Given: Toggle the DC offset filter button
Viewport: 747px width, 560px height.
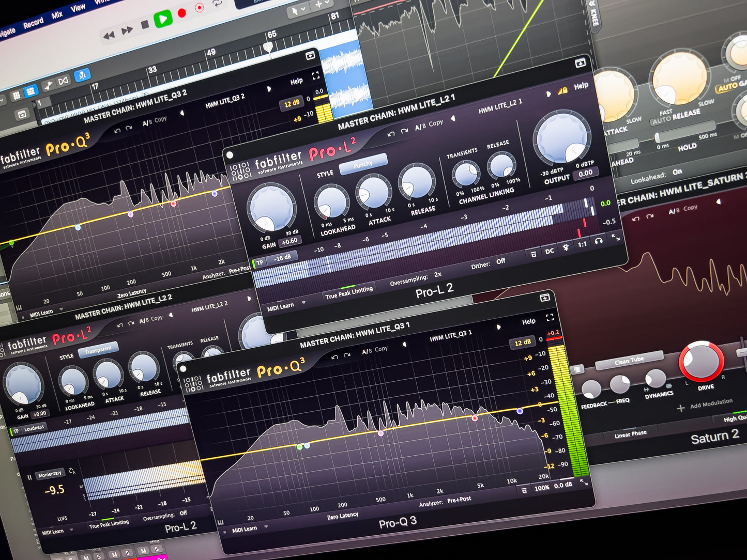Looking at the screenshot, I should pos(550,251).
